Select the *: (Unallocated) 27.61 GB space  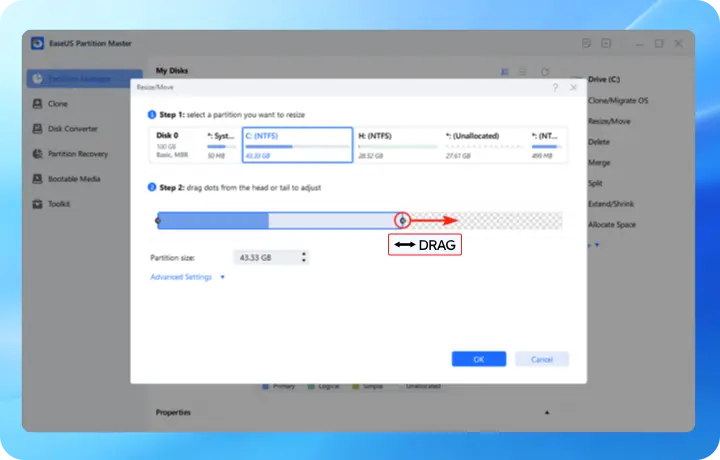(484, 145)
